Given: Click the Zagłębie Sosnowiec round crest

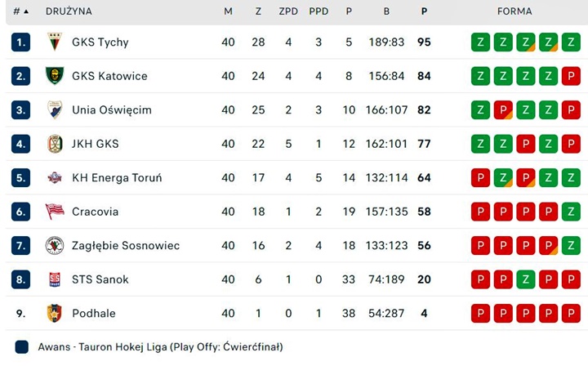Looking at the screenshot, I should click(x=55, y=245).
